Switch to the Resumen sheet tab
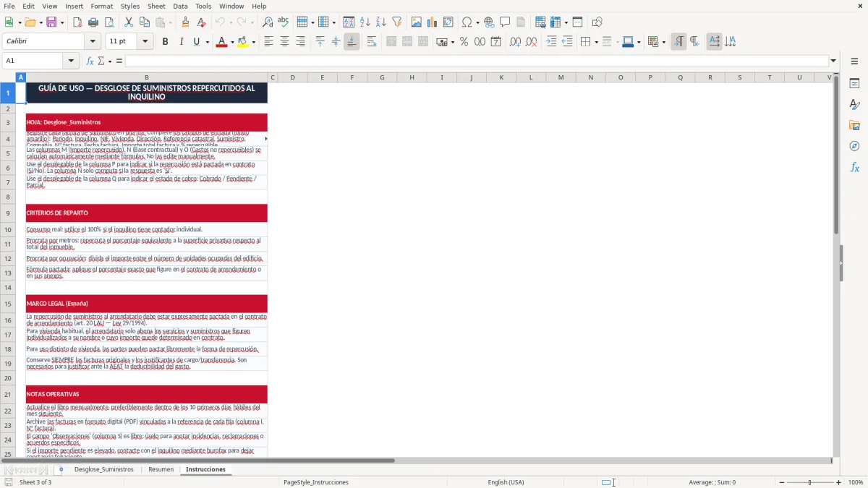The height and width of the screenshot is (488, 868). click(161, 469)
